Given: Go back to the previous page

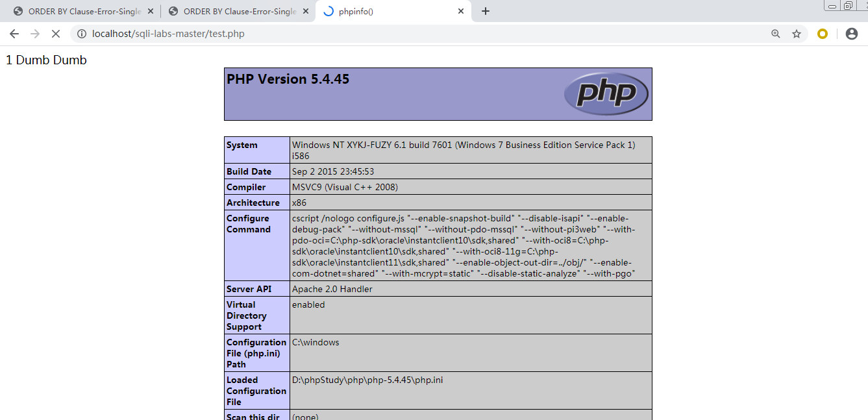Looking at the screenshot, I should click(x=14, y=34).
